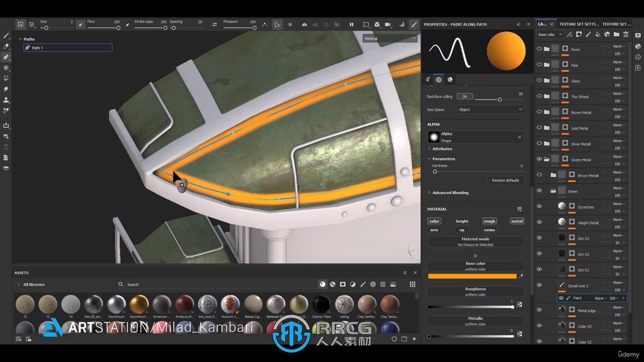Toggle visibility of Dirt 03 layer

click(x=539, y=238)
